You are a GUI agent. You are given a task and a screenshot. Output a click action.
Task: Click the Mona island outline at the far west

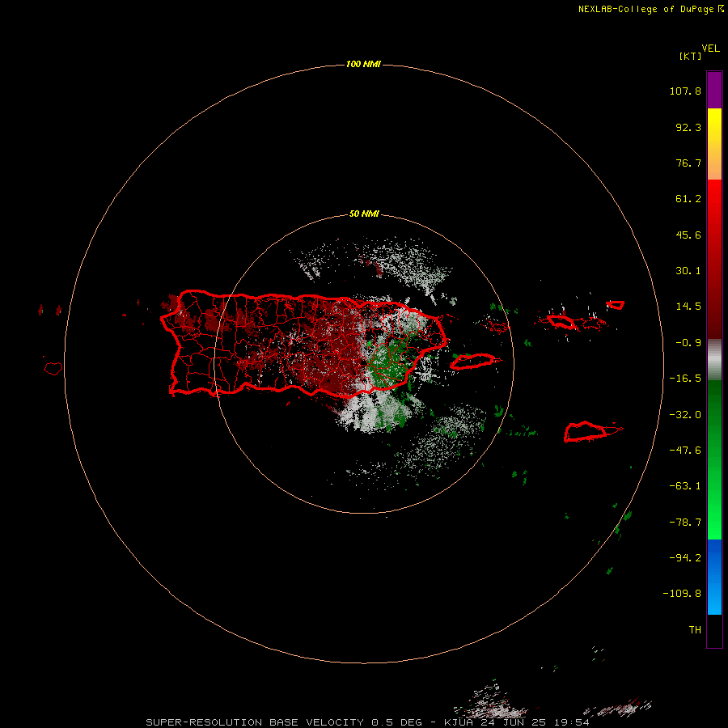pos(53,369)
